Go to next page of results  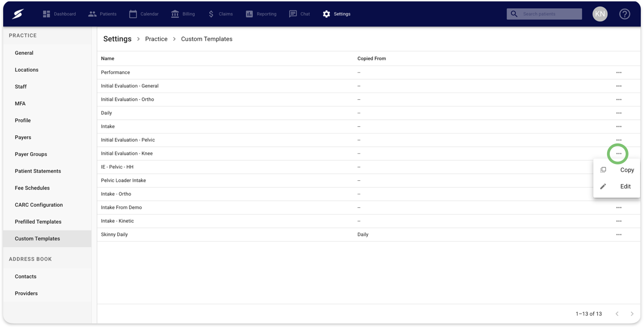[x=632, y=314]
